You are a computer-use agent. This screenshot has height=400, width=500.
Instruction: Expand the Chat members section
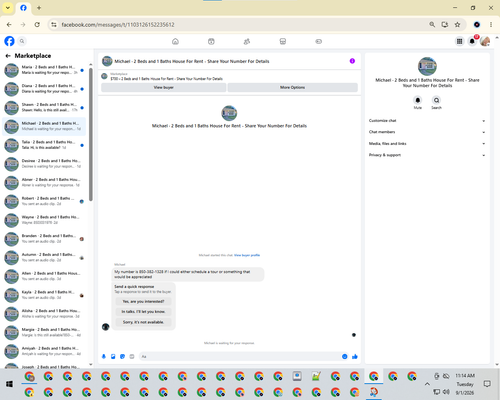click(427, 132)
